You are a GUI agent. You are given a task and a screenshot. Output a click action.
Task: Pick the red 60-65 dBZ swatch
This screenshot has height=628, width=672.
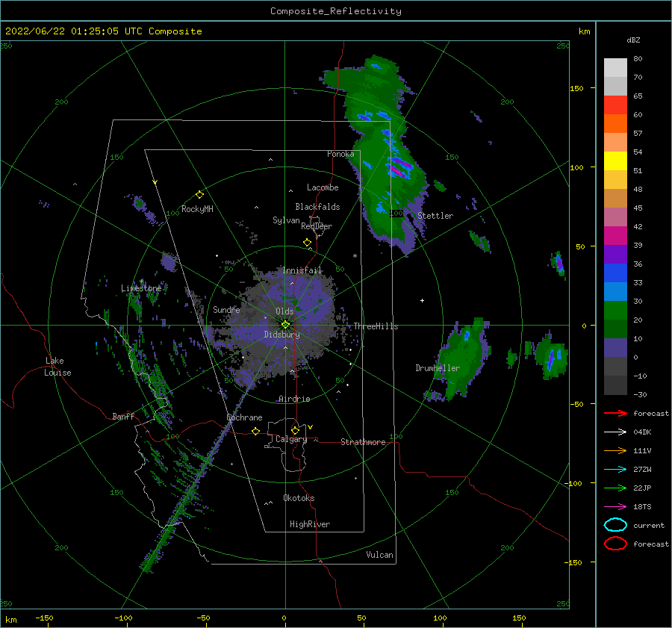click(615, 105)
